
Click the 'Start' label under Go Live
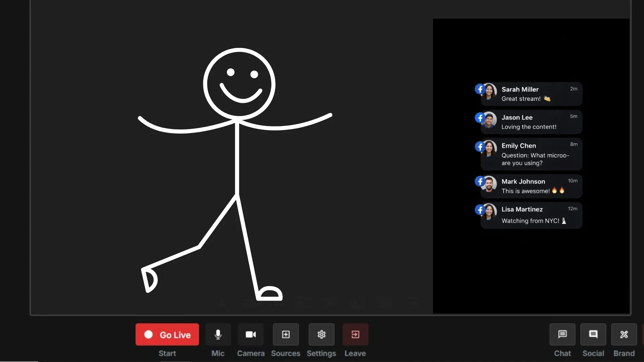tap(167, 353)
